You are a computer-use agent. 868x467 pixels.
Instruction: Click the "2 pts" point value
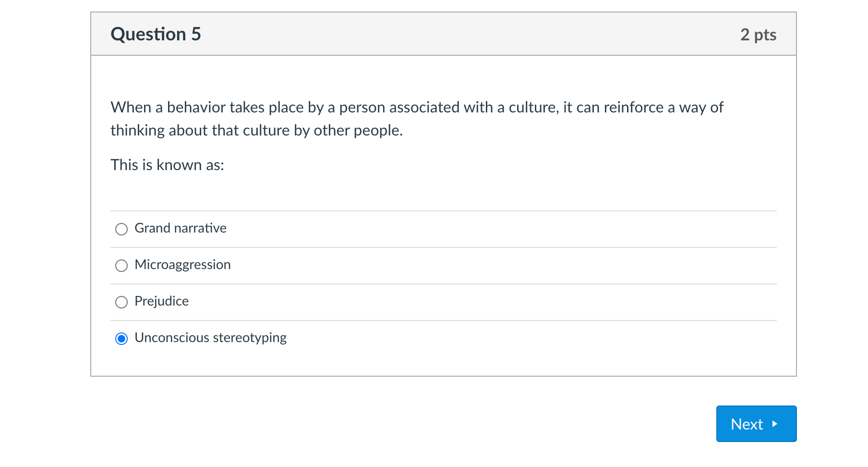pyautogui.click(x=758, y=35)
